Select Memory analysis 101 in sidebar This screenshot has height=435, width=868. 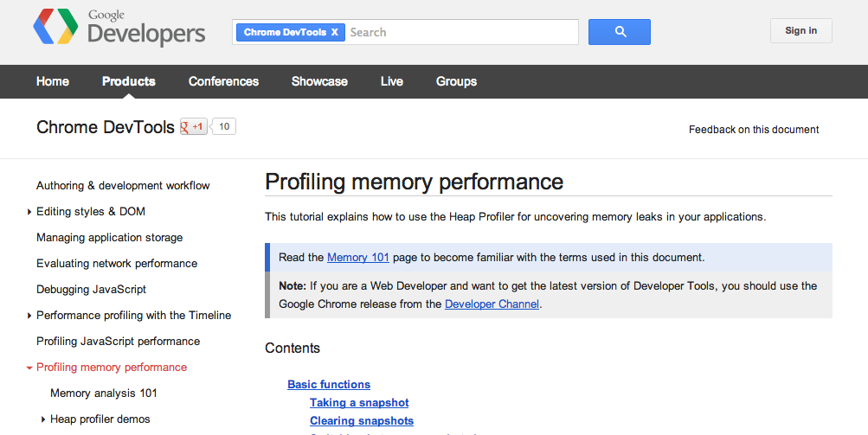click(104, 393)
